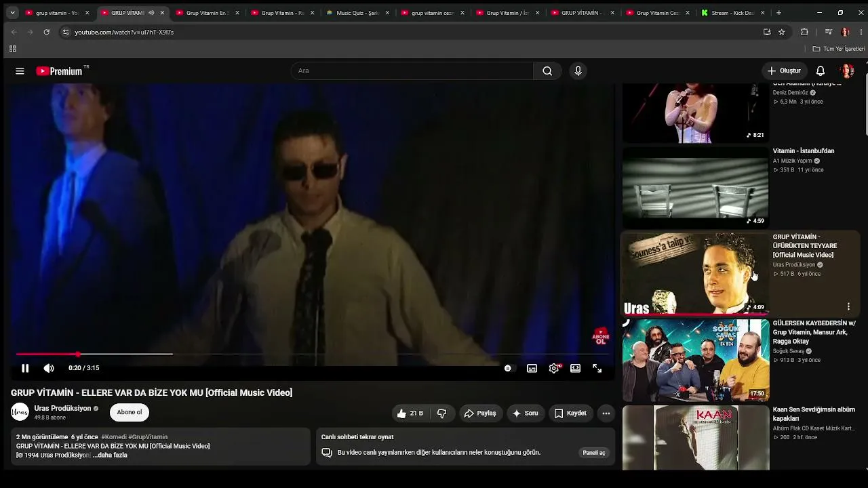Subscribe with the Abone ol button
This screenshot has height=488, width=868.
[x=130, y=412]
